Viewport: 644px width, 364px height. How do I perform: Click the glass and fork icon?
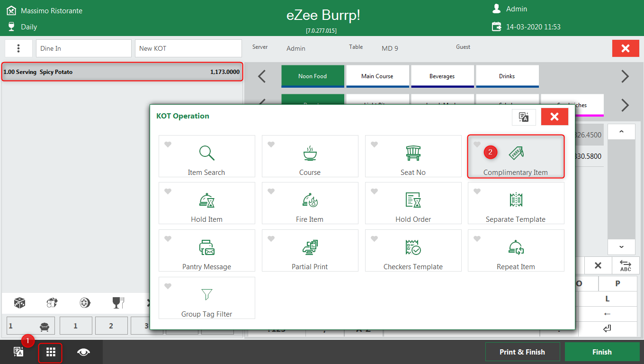(x=118, y=303)
